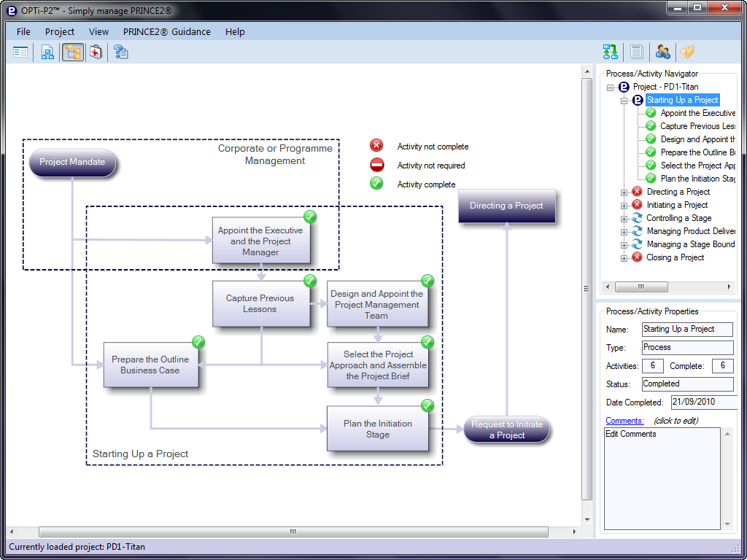Image resolution: width=747 pixels, height=560 pixels.
Task: Click the process diagram document toolbar icon
Action: click(x=47, y=52)
